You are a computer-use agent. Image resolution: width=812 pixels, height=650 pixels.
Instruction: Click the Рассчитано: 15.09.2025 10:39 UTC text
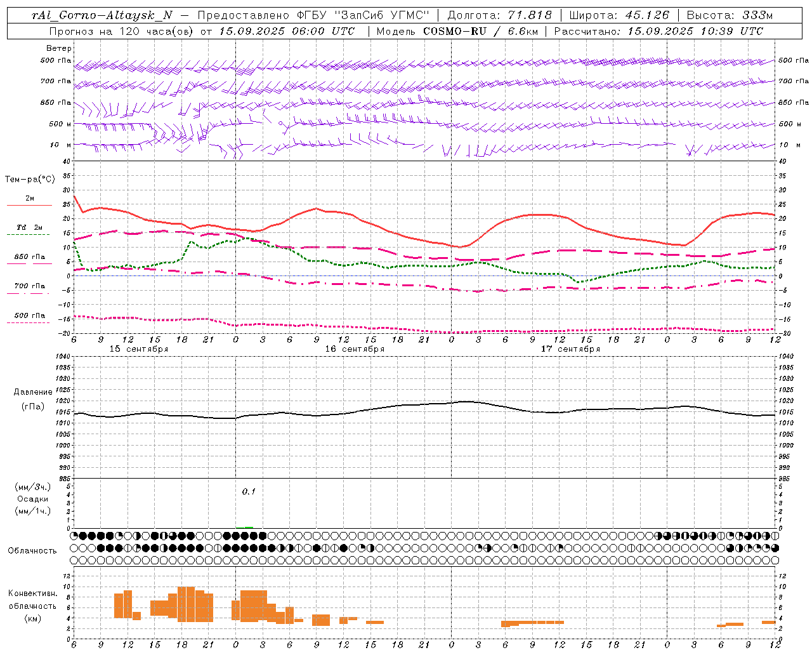(658, 31)
